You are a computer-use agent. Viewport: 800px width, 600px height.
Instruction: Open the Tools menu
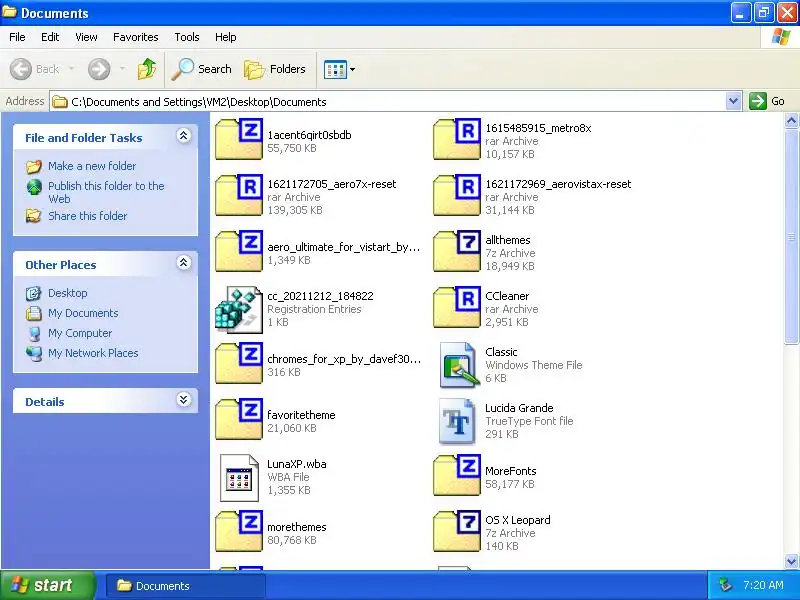pyautogui.click(x=187, y=37)
